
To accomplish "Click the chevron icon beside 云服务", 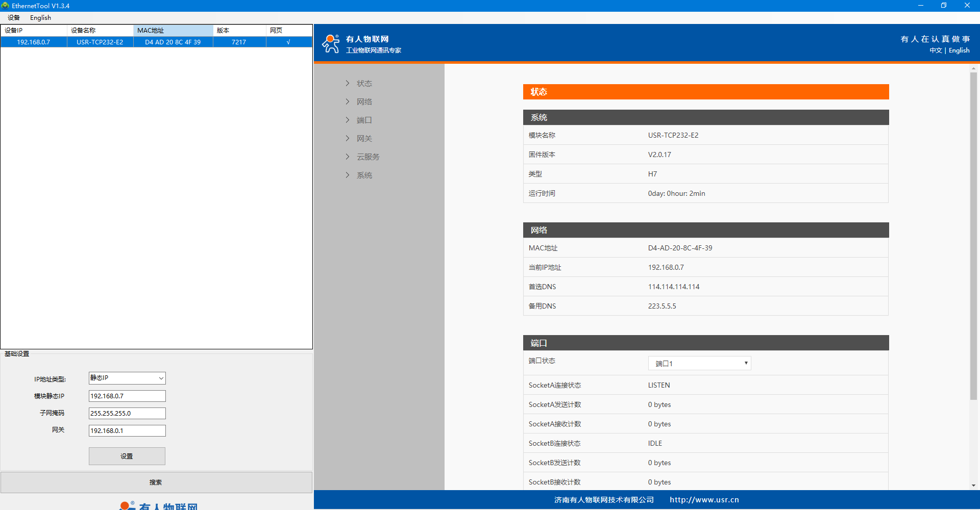I will point(348,157).
